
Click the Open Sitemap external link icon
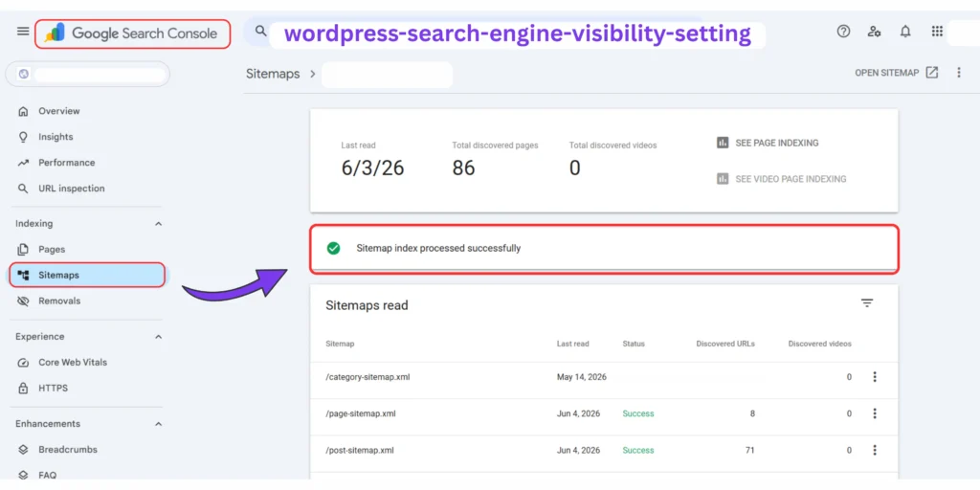point(932,73)
